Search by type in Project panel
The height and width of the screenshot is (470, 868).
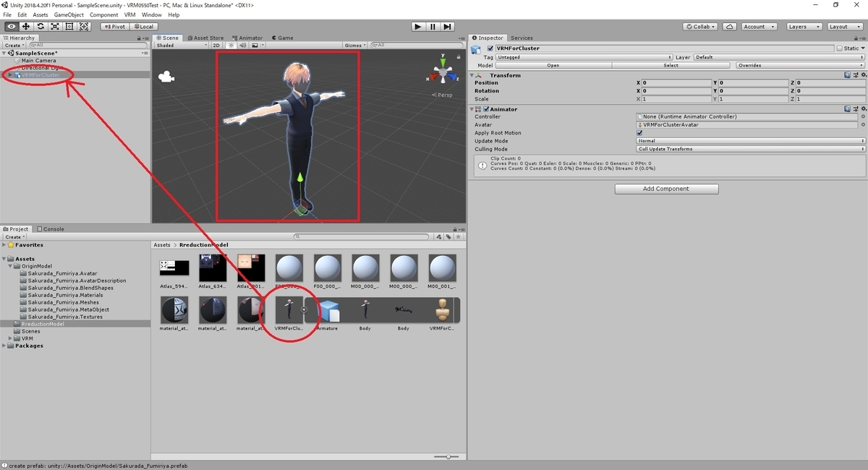point(440,236)
